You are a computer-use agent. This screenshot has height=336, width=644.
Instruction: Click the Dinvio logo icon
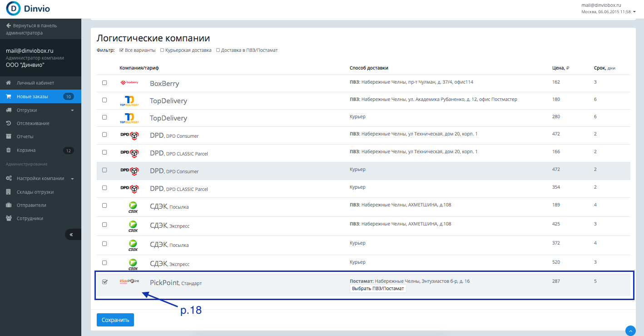click(13, 9)
